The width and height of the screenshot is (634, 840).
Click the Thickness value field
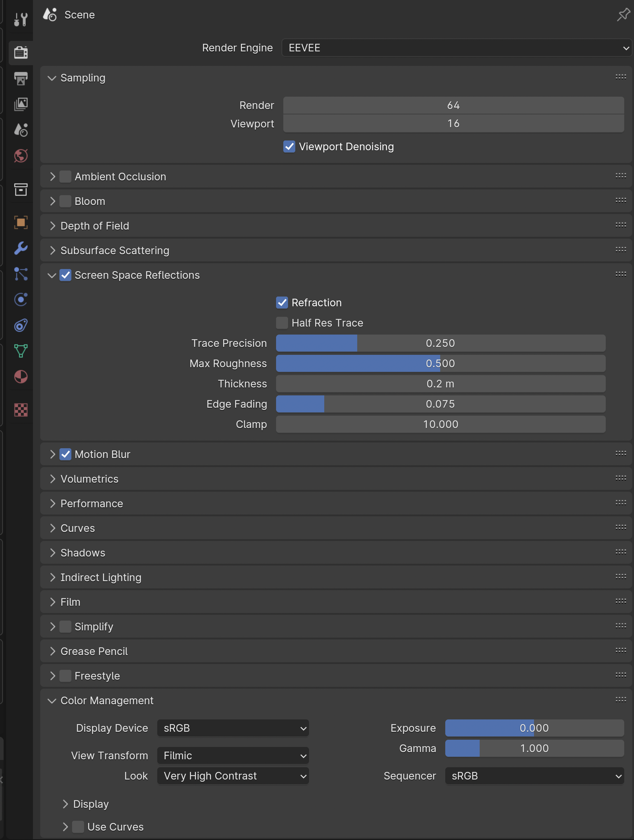[x=441, y=383]
